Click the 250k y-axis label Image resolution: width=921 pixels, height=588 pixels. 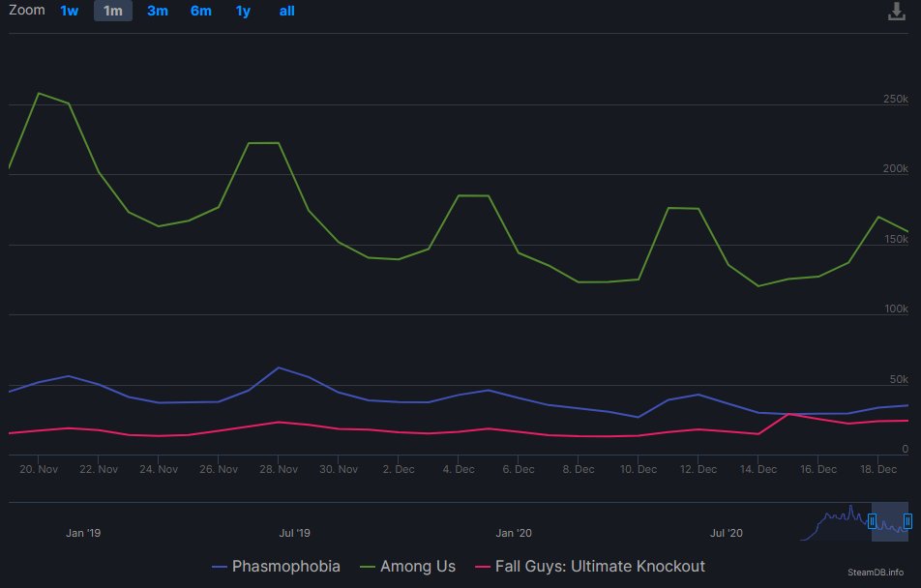(896, 99)
